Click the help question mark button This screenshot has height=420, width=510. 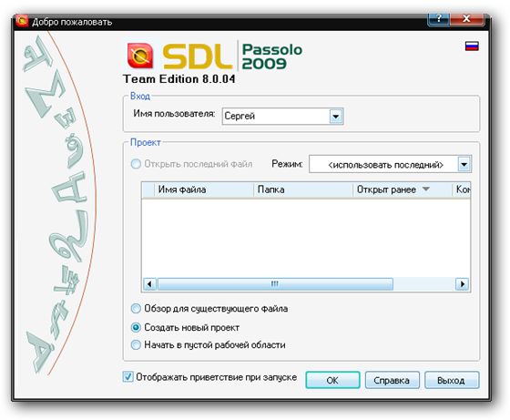click(439, 18)
